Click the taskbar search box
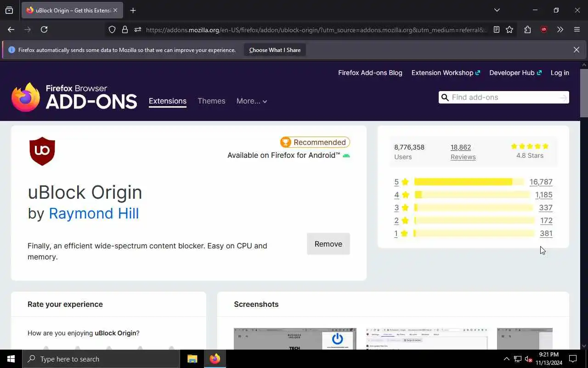588x368 pixels. coord(101,359)
